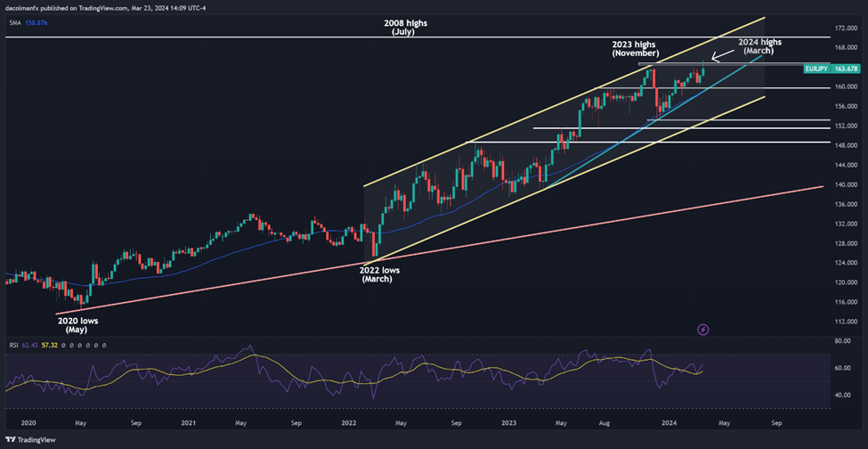
Task: Click the purple lightning bolt event icon
Action: (x=703, y=330)
